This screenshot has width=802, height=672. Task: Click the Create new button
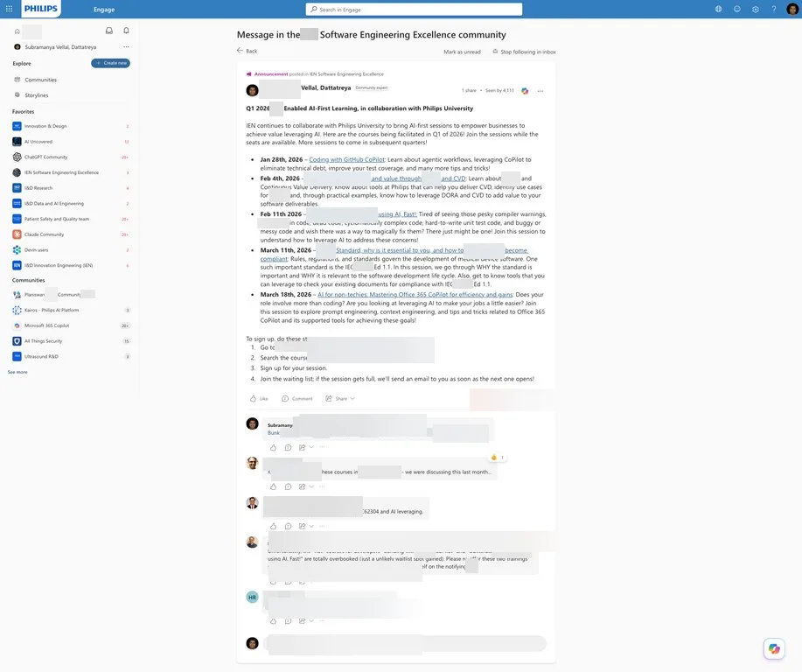point(110,63)
